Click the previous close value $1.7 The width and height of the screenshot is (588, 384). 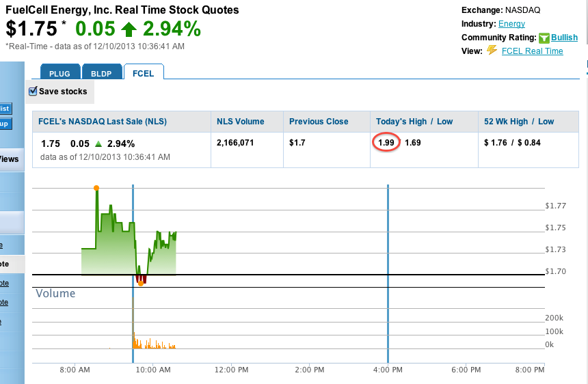(x=297, y=143)
